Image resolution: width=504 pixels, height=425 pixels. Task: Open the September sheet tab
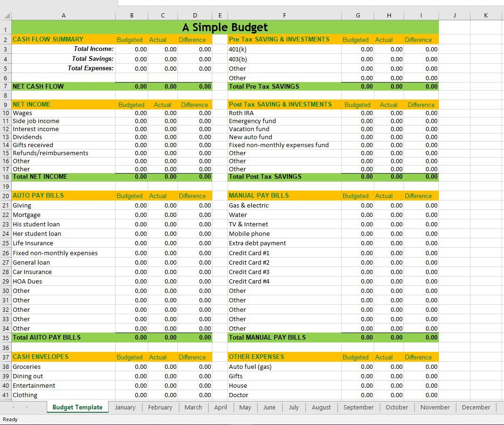(358, 408)
